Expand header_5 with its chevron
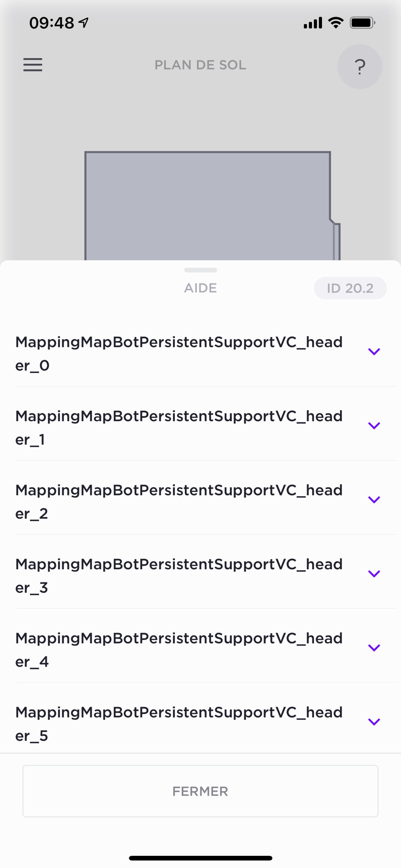Image resolution: width=401 pixels, height=868 pixels. point(374,722)
